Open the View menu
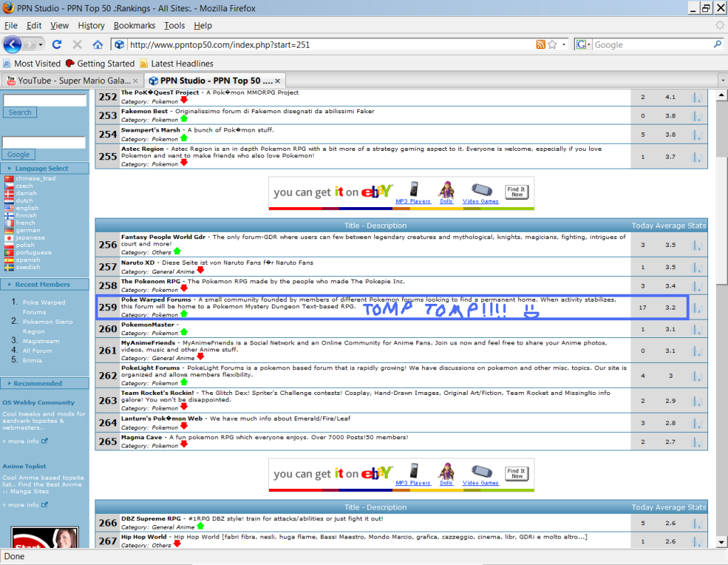Image resolution: width=728 pixels, height=565 pixels. 60,26
